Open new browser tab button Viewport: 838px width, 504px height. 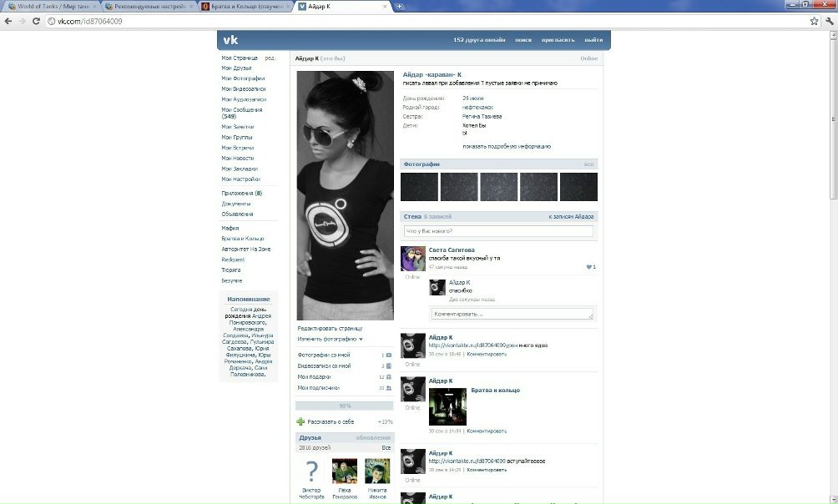[400, 7]
